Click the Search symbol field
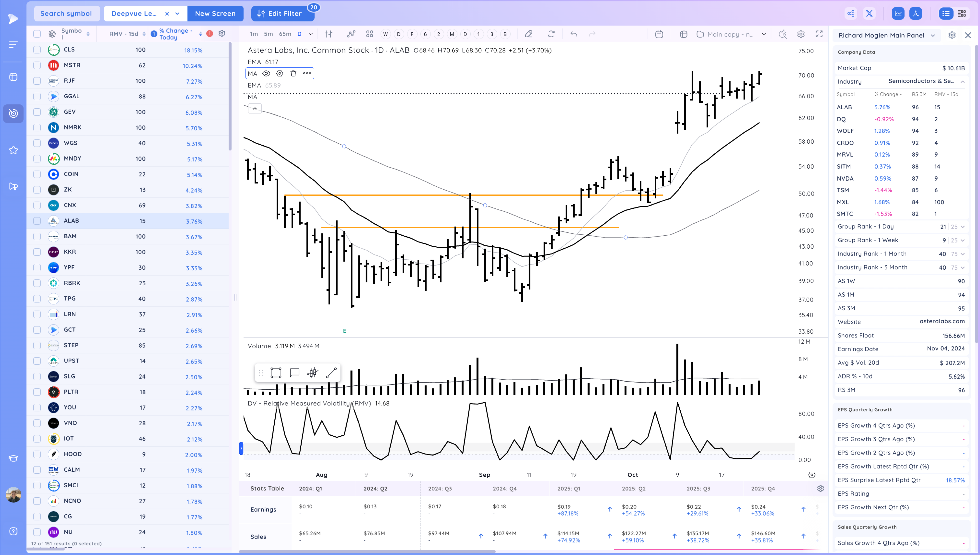 [66, 14]
